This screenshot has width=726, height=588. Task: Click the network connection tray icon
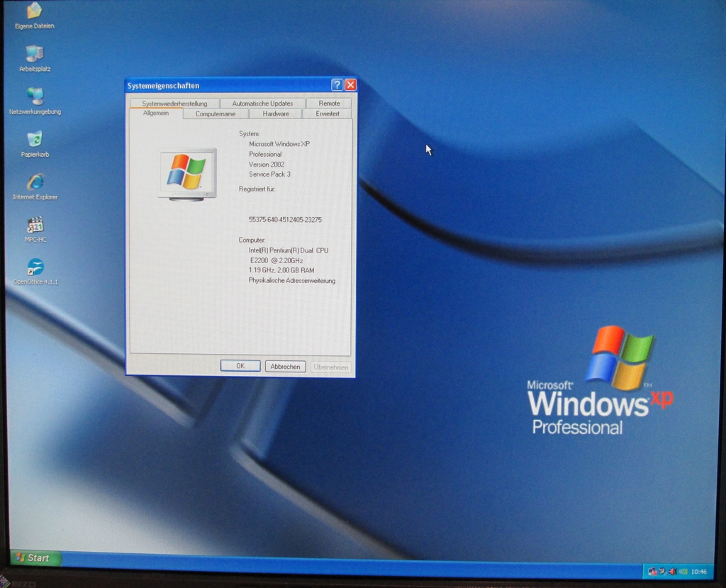point(652,572)
